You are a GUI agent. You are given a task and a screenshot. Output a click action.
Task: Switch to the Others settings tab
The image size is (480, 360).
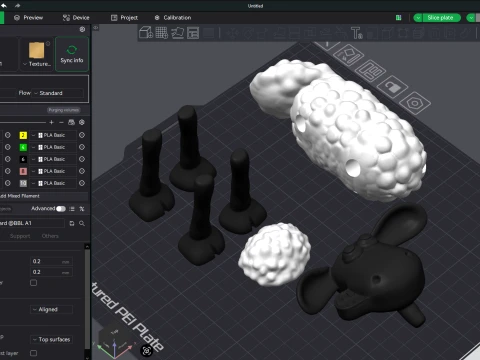(x=50, y=236)
